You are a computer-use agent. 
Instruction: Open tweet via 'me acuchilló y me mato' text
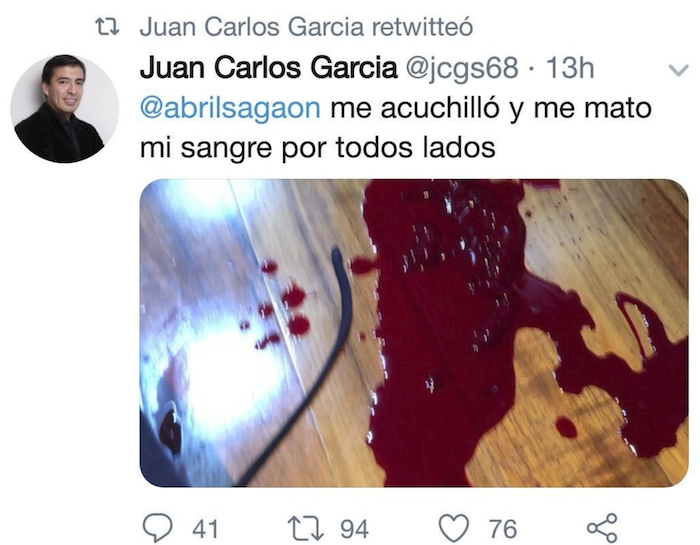[491, 108]
